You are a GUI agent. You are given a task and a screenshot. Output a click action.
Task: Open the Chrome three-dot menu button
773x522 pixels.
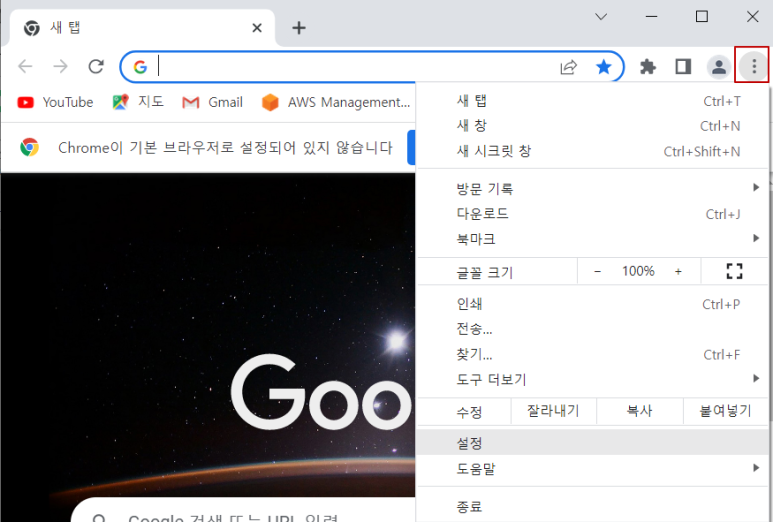coord(753,66)
